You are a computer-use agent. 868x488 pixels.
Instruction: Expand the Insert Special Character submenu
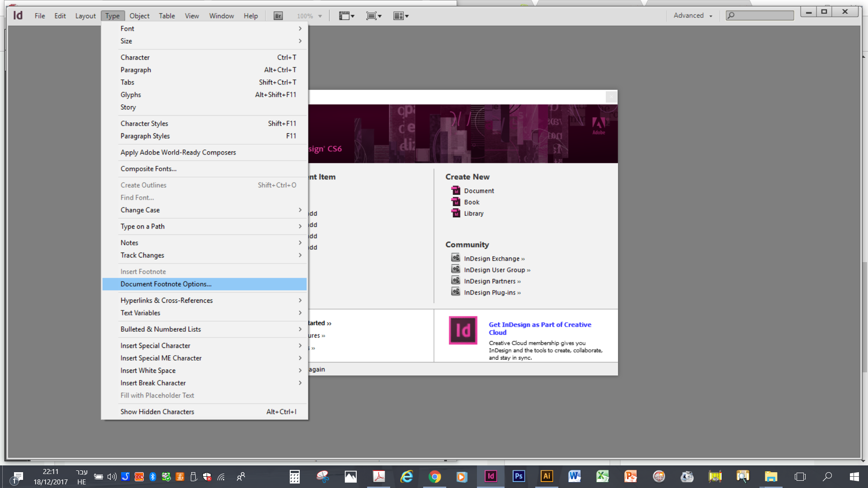click(x=204, y=346)
